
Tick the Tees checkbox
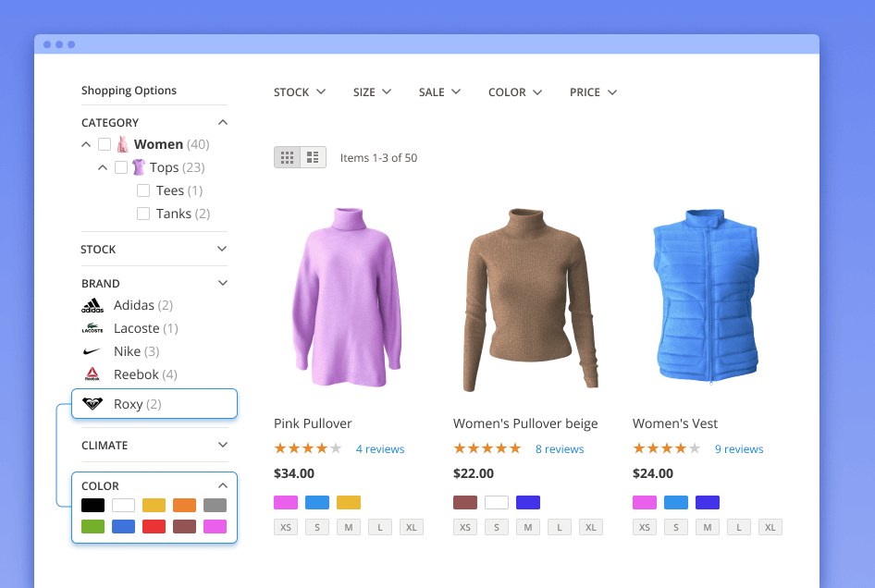tap(143, 190)
